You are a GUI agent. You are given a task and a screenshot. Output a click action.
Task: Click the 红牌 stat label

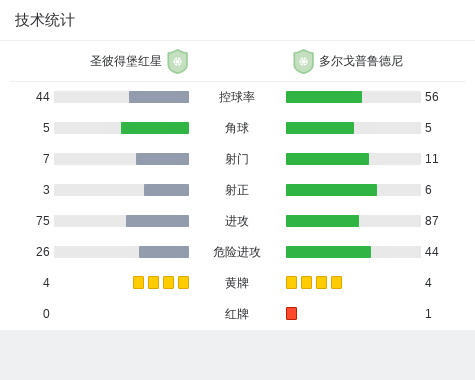point(237,314)
